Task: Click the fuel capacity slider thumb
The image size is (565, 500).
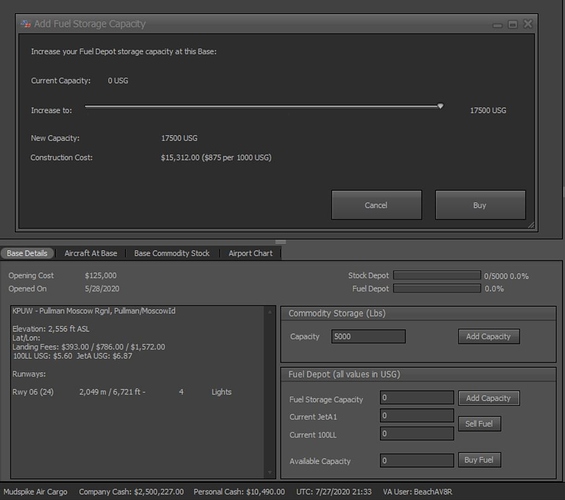Action: tap(440, 106)
